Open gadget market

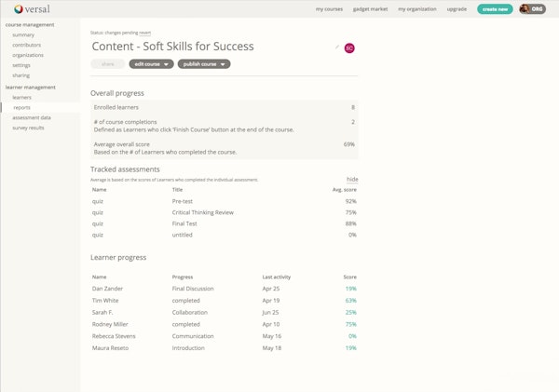click(370, 8)
